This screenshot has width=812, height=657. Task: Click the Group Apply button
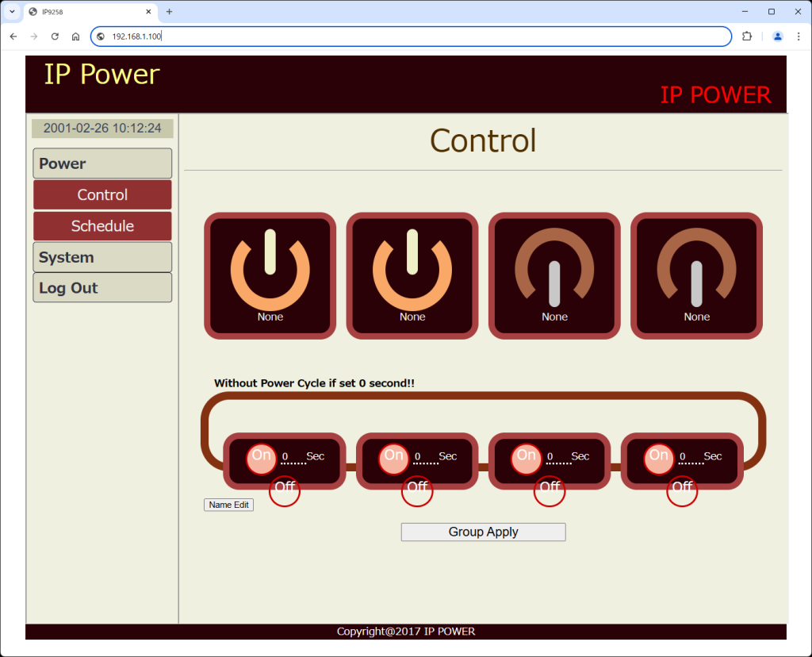pyautogui.click(x=483, y=532)
